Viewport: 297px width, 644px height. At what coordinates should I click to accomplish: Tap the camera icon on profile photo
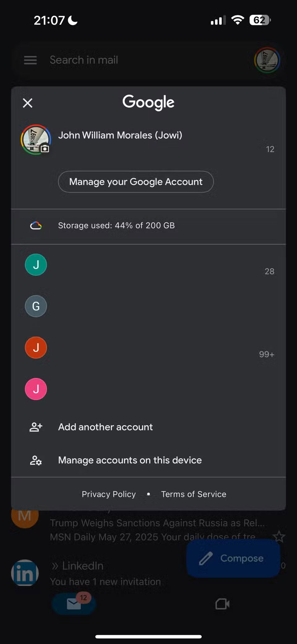pos(45,149)
